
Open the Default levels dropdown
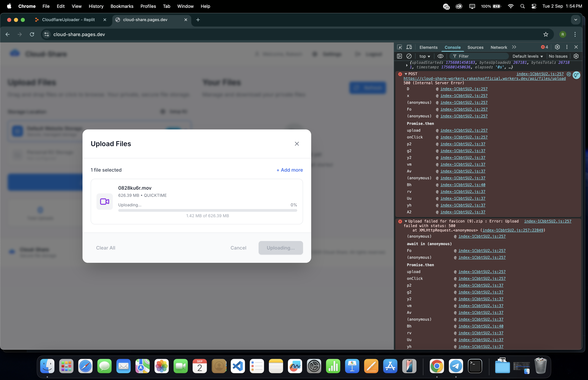[528, 56]
